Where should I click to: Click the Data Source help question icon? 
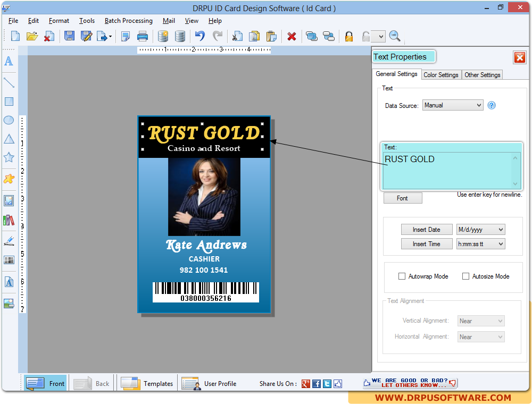[x=491, y=105]
